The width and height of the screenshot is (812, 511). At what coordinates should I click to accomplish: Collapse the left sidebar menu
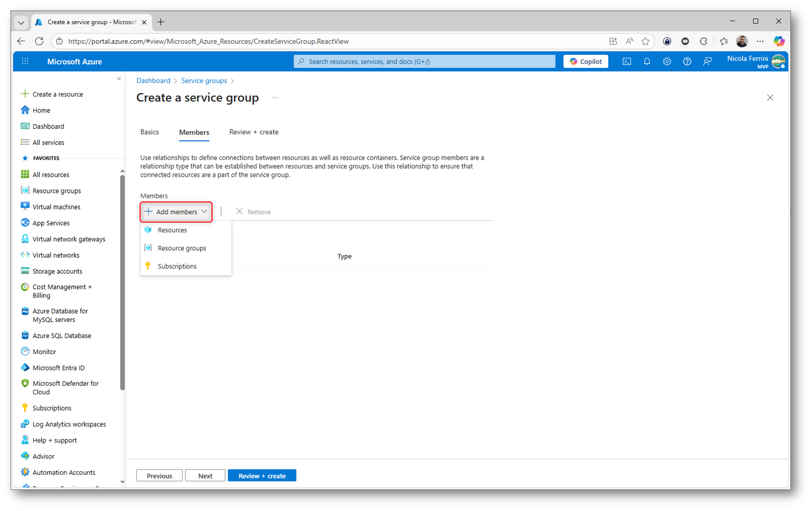click(119, 79)
